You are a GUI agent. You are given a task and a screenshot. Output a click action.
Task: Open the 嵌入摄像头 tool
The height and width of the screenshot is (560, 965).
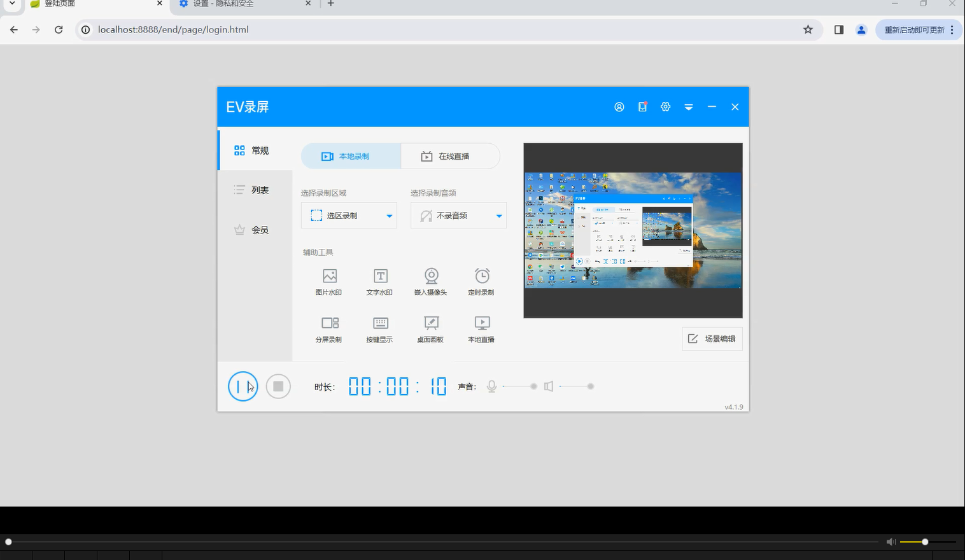tap(431, 282)
